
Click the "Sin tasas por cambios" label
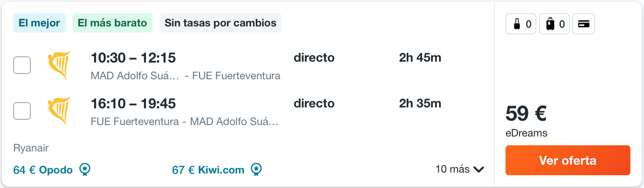pos(221,23)
